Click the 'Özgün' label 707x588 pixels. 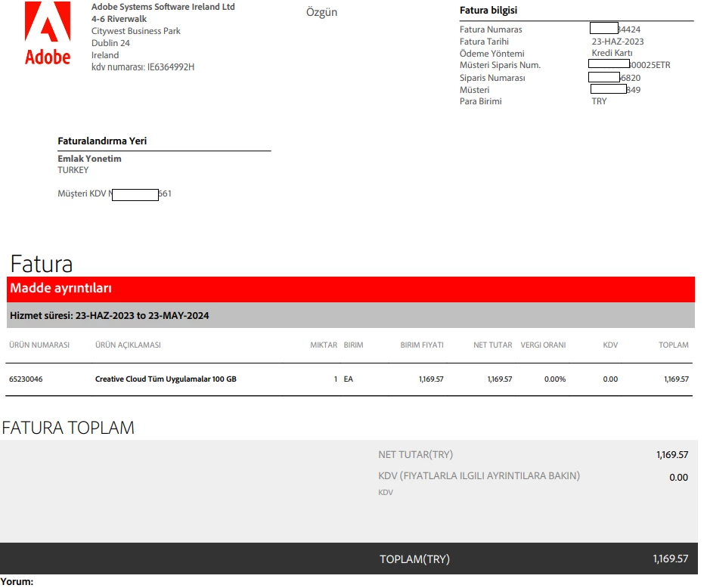[x=321, y=12]
